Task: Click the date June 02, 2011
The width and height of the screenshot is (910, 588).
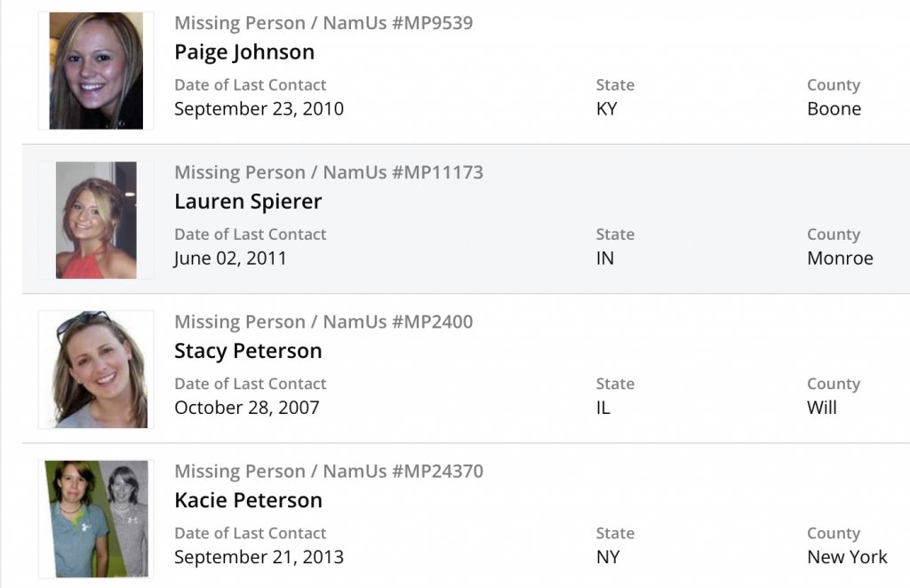Action: coord(230,258)
